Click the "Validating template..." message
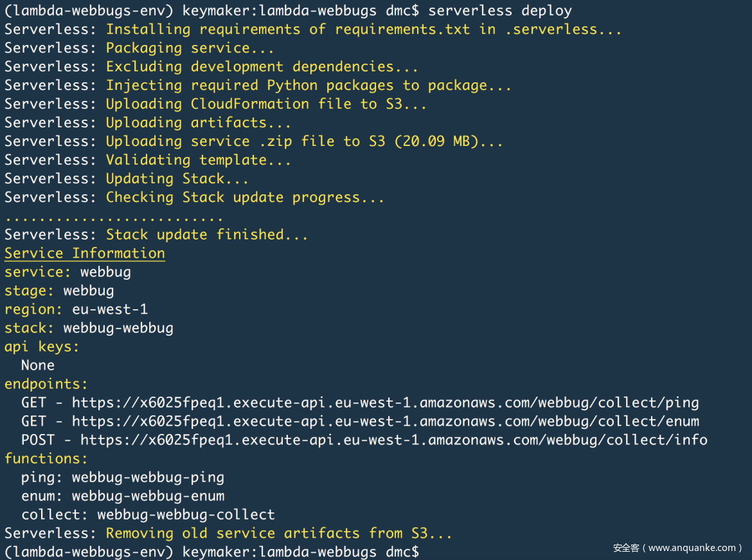 pyautogui.click(x=199, y=160)
